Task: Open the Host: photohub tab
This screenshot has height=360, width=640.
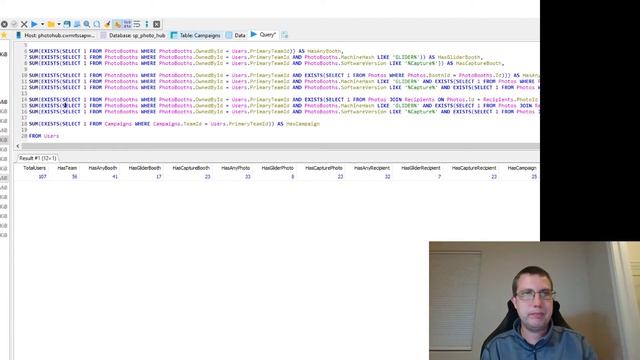Action: (55, 36)
